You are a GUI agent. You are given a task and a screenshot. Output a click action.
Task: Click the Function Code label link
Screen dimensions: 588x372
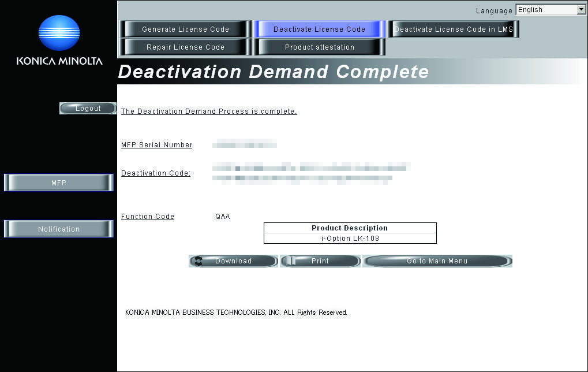[x=148, y=217]
